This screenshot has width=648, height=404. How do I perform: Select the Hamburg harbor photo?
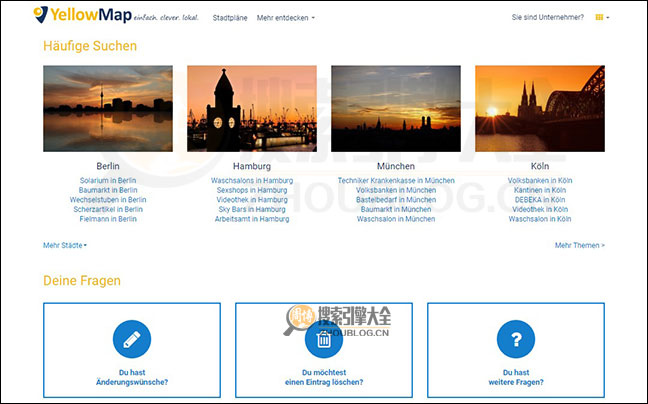pos(252,108)
